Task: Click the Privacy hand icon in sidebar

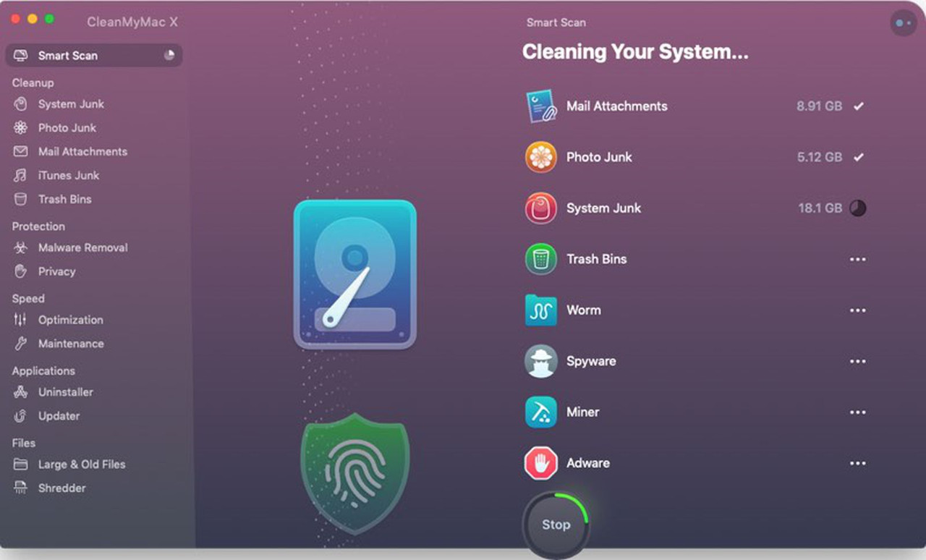Action: click(x=21, y=272)
